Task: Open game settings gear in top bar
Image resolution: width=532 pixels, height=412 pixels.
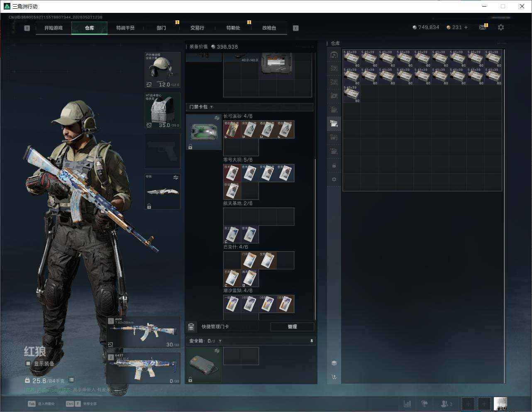Action: point(501,27)
